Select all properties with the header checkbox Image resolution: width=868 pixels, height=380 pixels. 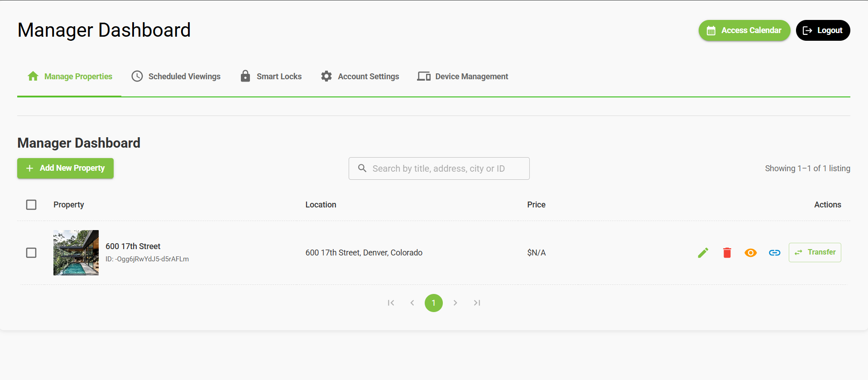[31, 205]
